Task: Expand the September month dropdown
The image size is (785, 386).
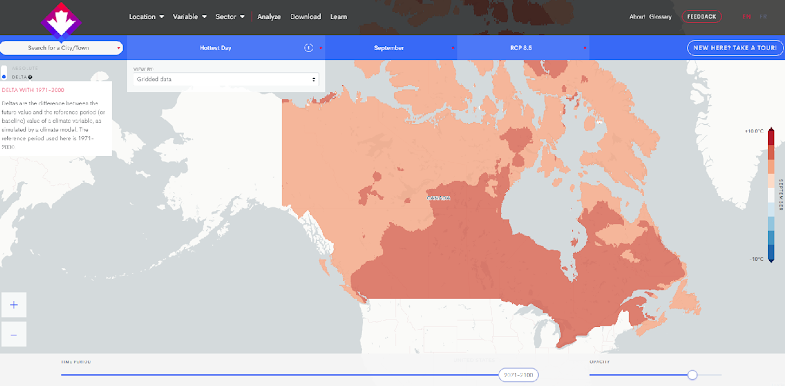Action: click(391, 48)
